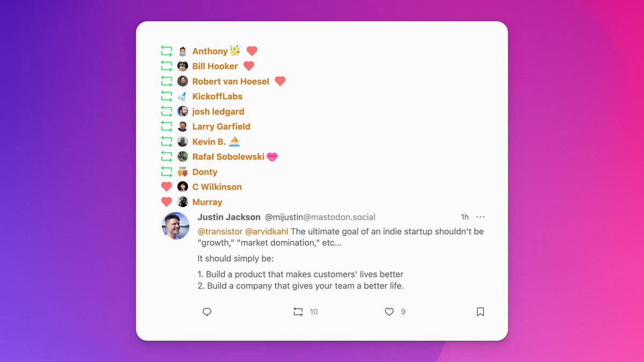This screenshot has height=362, width=644.
Task: Open Anthony's profile name link
Action: 210,51
